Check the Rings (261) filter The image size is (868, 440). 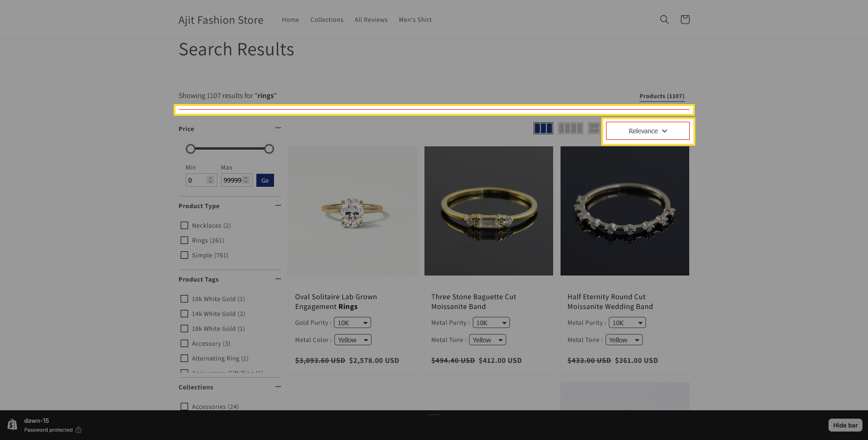click(184, 240)
